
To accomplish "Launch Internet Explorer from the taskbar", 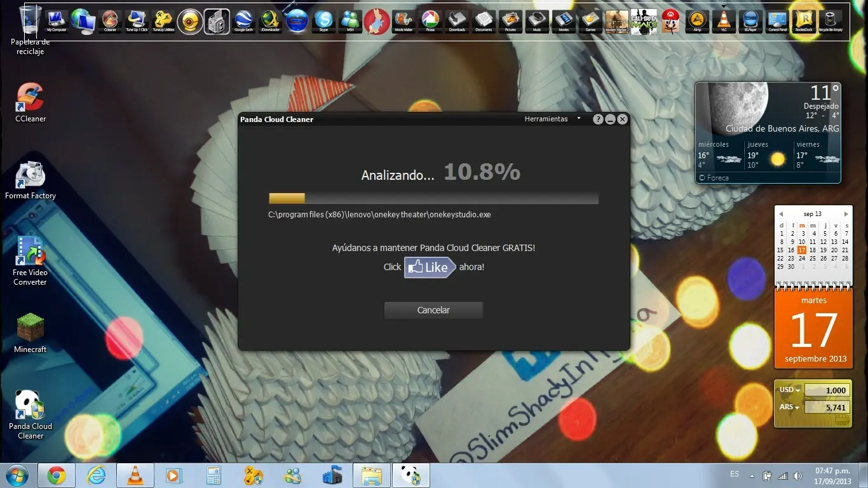I will point(97,475).
